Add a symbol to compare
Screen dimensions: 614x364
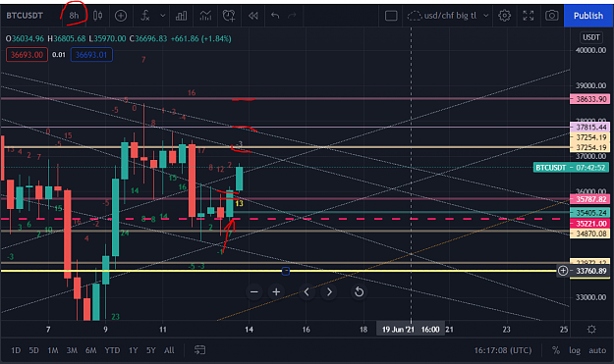[121, 16]
